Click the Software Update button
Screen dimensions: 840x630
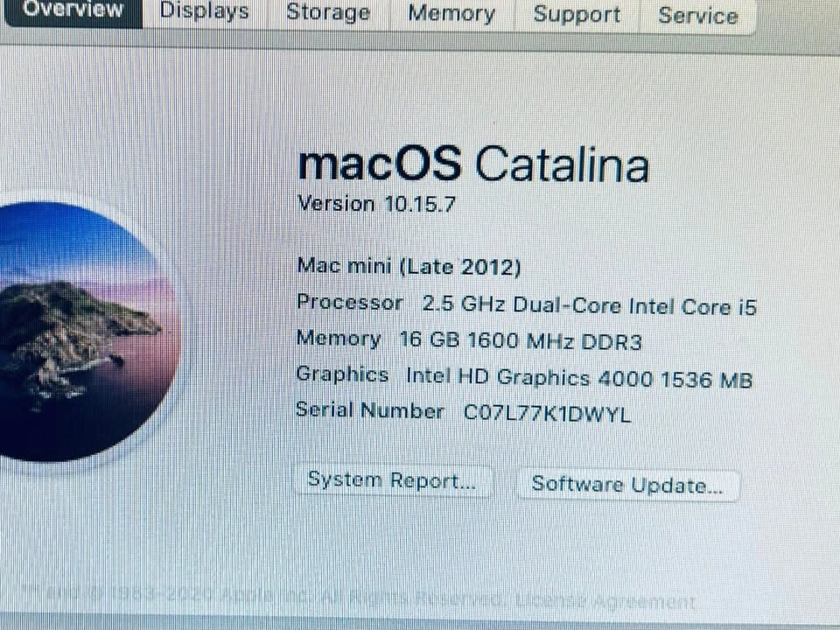(x=628, y=485)
